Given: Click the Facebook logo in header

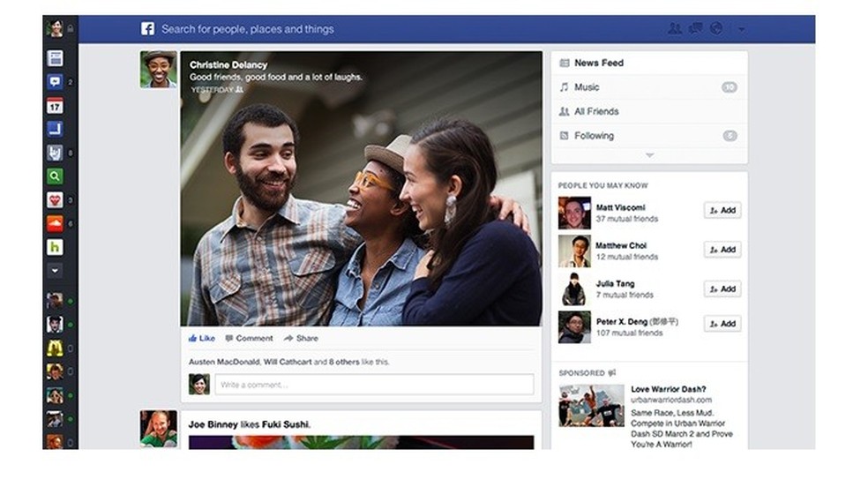Looking at the screenshot, I should point(147,29).
